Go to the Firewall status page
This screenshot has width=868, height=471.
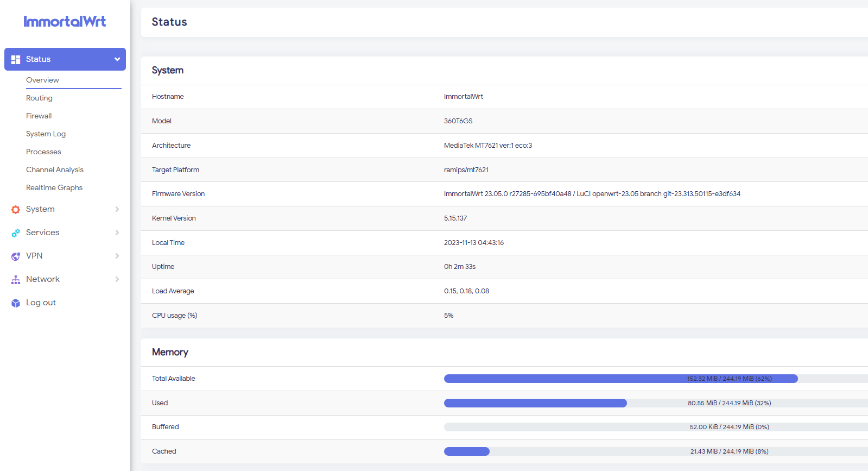point(39,116)
